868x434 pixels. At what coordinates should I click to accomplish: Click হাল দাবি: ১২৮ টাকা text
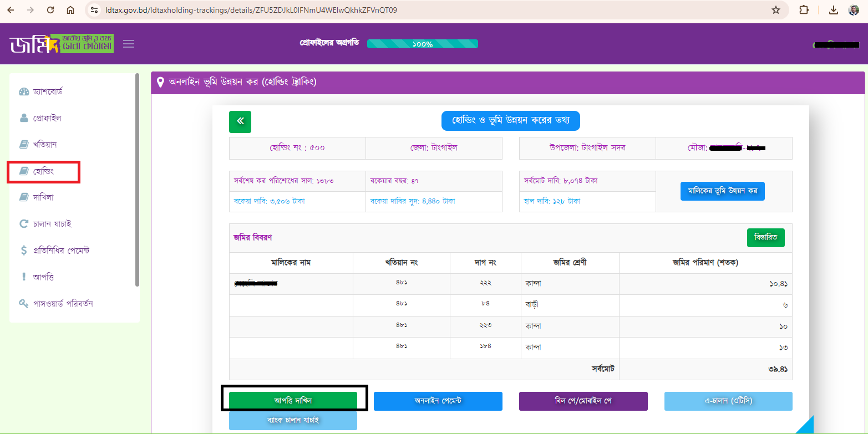pos(552,201)
